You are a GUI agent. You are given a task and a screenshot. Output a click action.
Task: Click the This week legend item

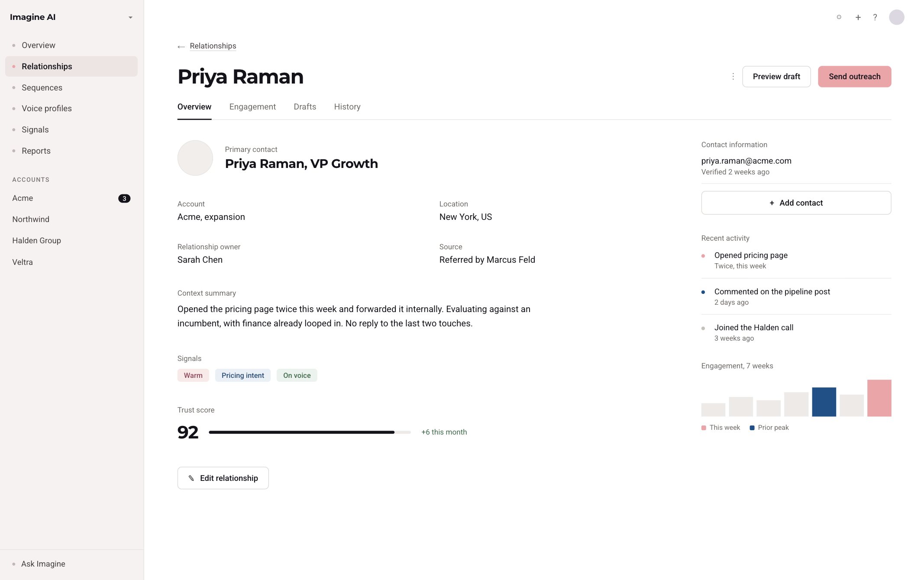(x=720, y=428)
